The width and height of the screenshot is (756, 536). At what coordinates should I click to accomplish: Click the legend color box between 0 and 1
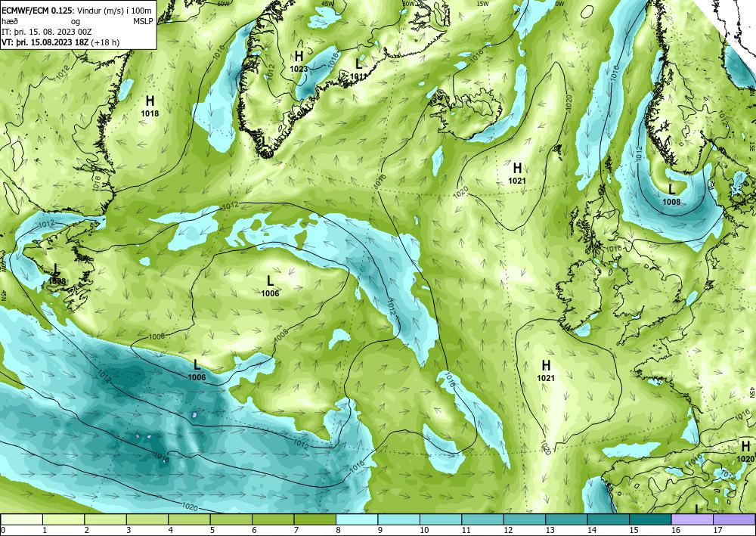point(22,519)
